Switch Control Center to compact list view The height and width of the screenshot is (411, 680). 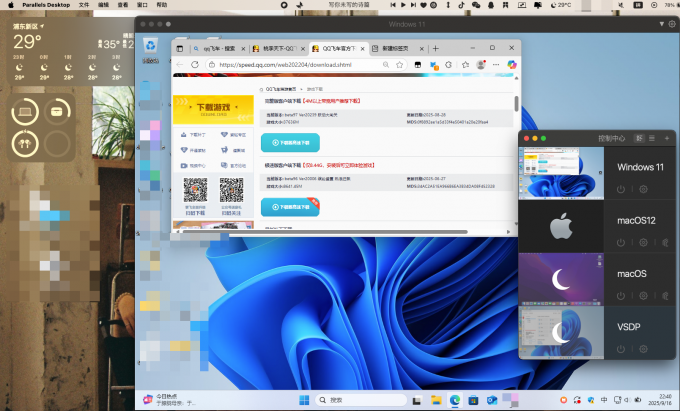pyautogui.click(x=651, y=138)
